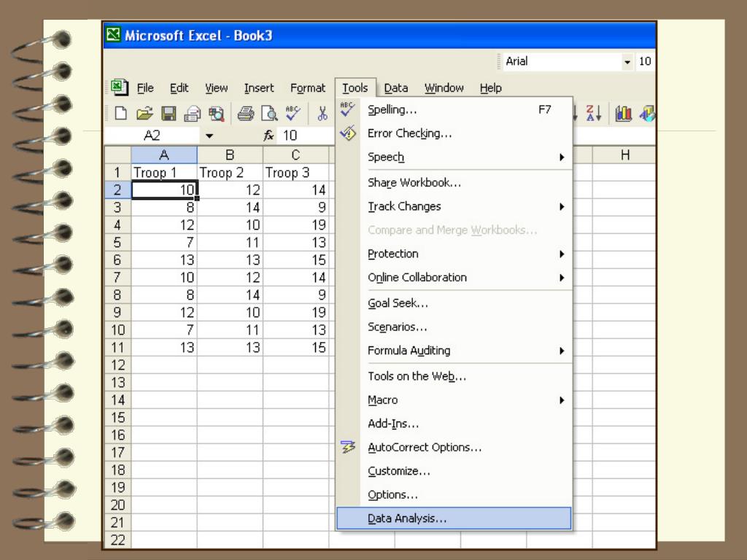Expand the Macro submenu arrow
Image resolution: width=747 pixels, height=560 pixels.
[562, 400]
